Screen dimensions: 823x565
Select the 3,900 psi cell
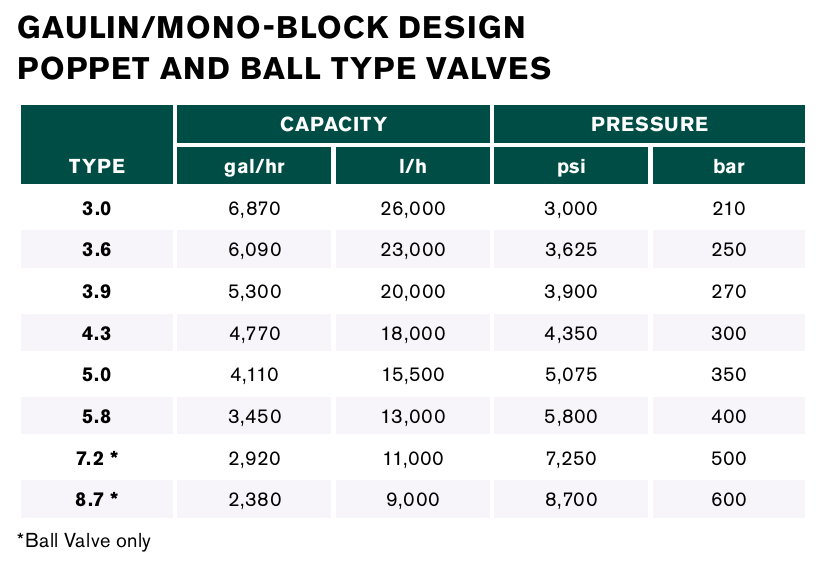pos(570,292)
